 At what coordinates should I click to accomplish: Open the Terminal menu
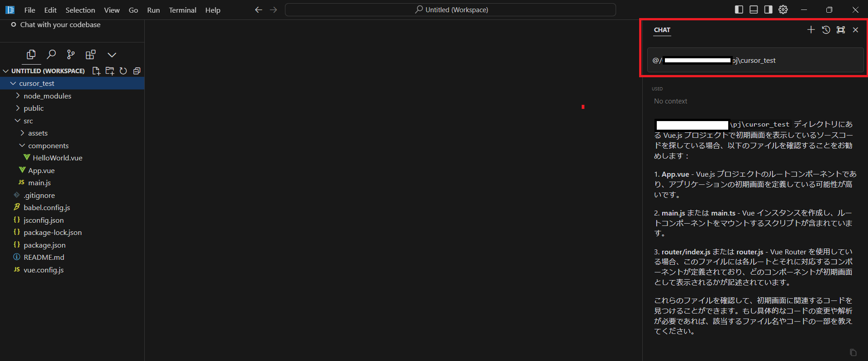[182, 10]
